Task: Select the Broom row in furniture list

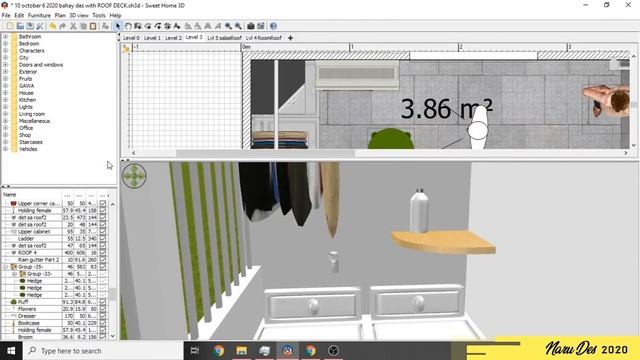Action: [x=55, y=337]
